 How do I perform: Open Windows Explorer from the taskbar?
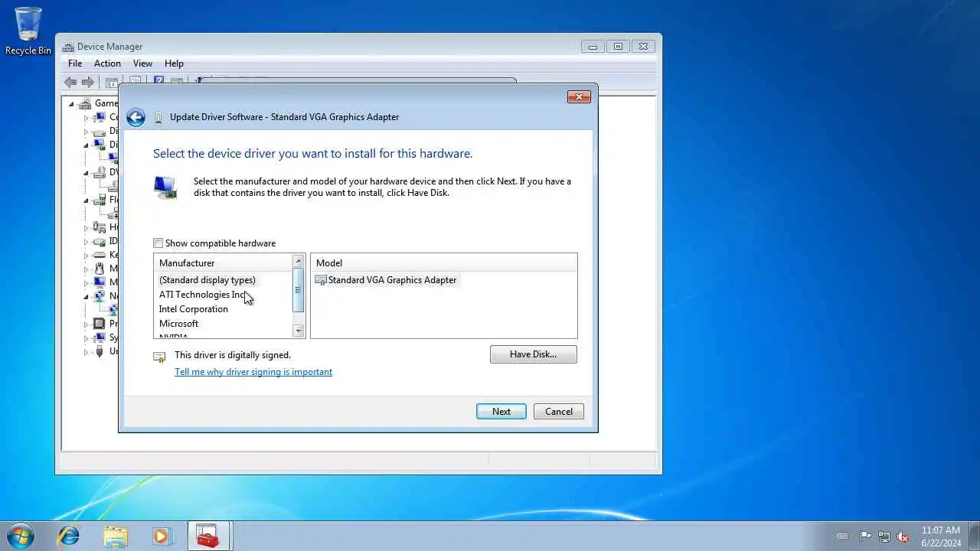[x=116, y=536]
